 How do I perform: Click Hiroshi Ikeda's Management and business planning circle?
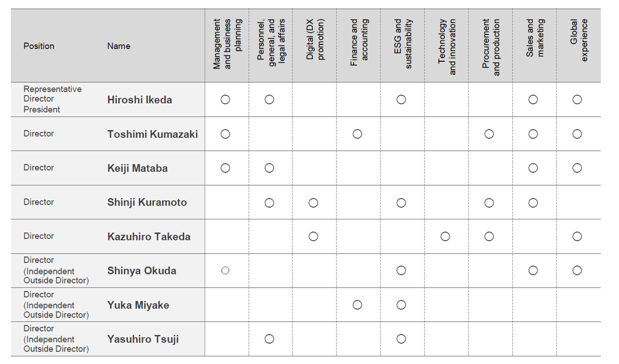(x=225, y=100)
